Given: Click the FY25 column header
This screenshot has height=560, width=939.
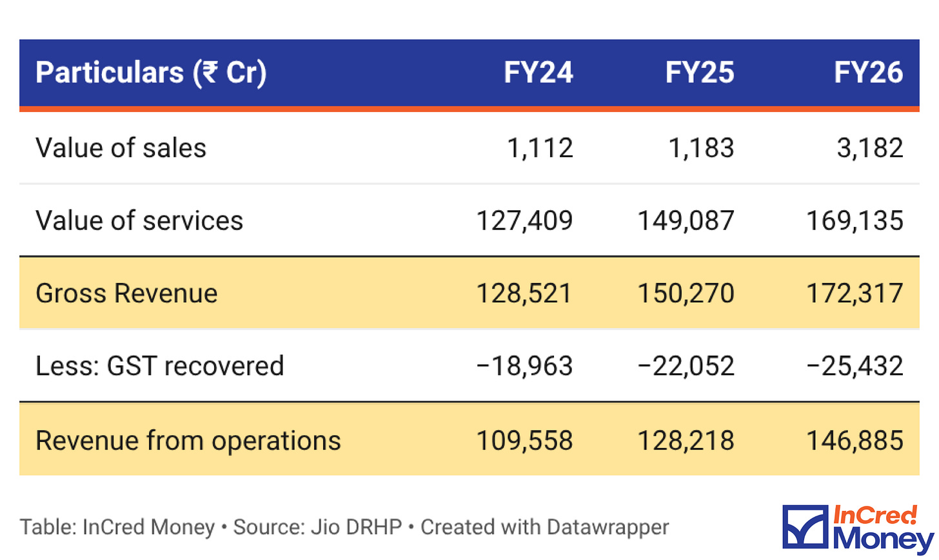Looking at the screenshot, I should click(700, 72).
